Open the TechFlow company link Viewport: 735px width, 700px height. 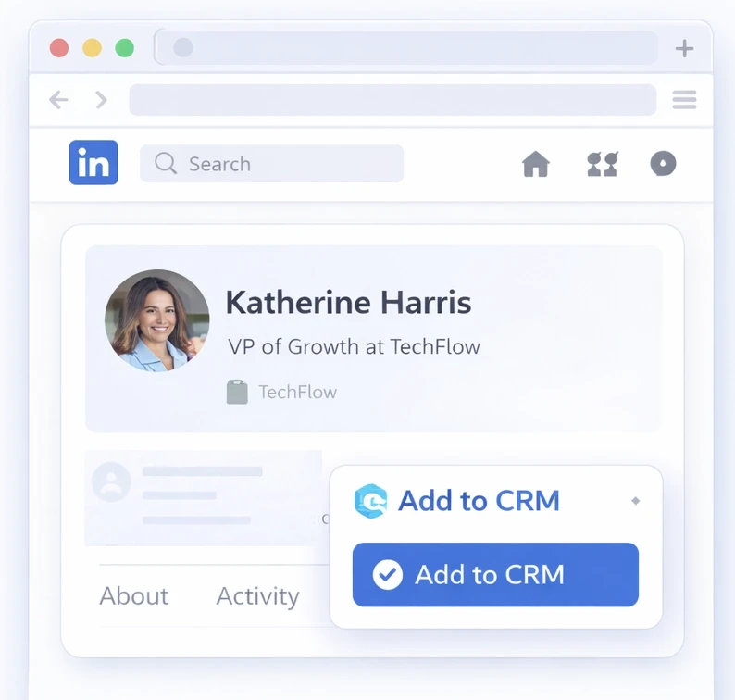click(298, 392)
